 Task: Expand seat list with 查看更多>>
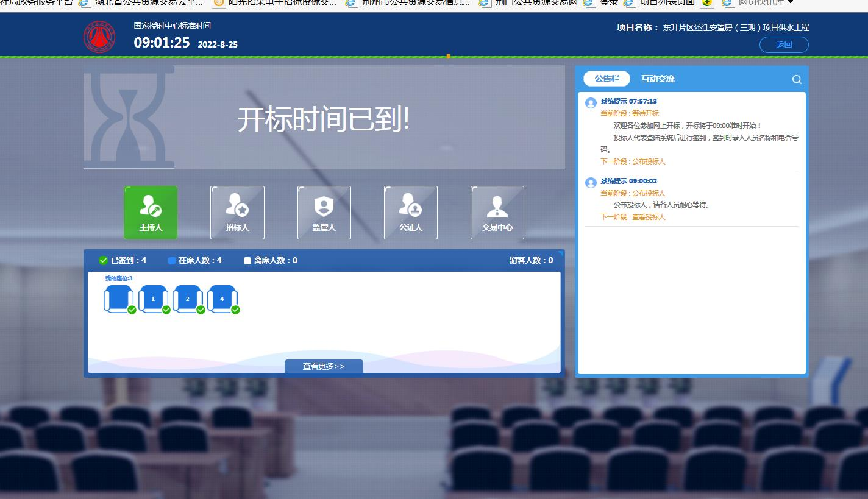tap(324, 366)
